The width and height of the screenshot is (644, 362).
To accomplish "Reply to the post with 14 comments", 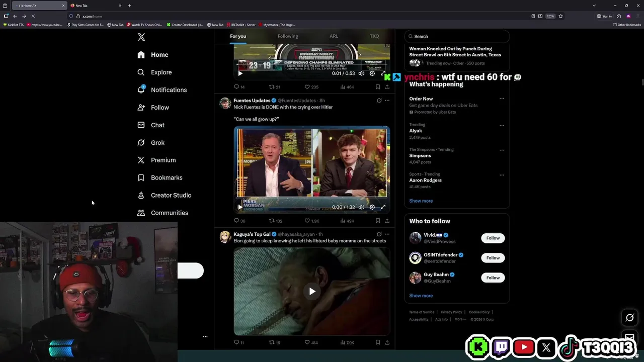I will (239, 87).
